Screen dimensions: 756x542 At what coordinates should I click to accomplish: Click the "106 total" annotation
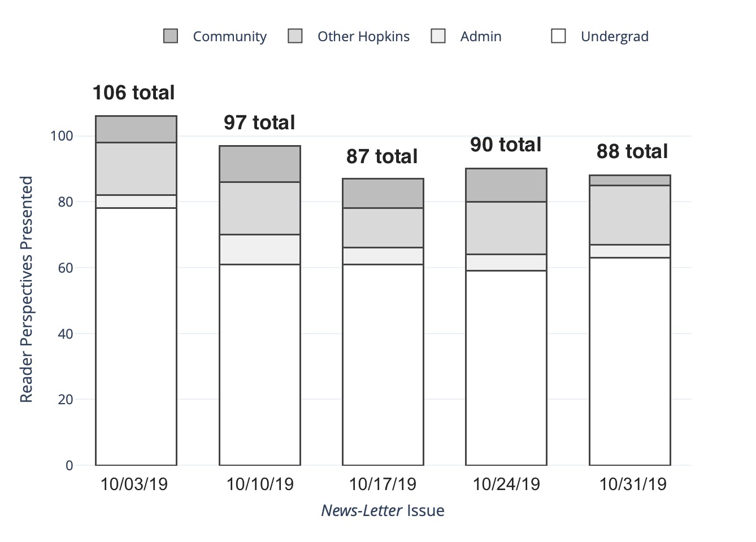coord(134,93)
